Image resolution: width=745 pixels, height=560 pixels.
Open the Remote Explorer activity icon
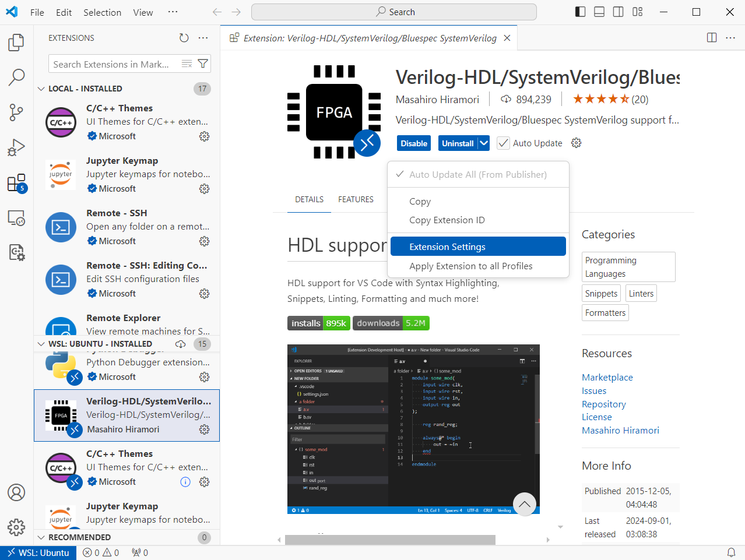[x=16, y=218]
